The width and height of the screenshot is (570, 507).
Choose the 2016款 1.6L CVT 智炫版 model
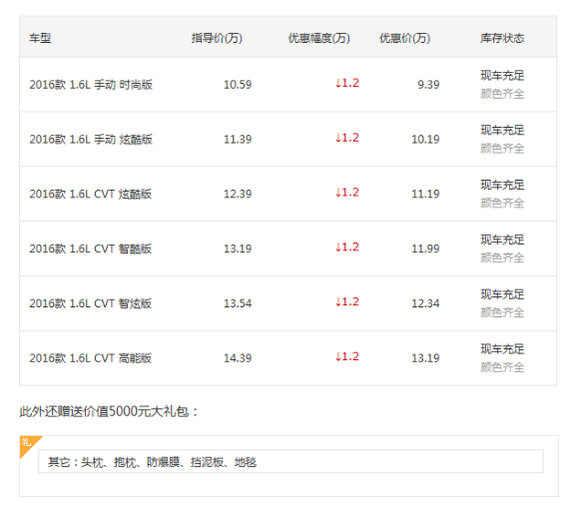click(x=91, y=303)
